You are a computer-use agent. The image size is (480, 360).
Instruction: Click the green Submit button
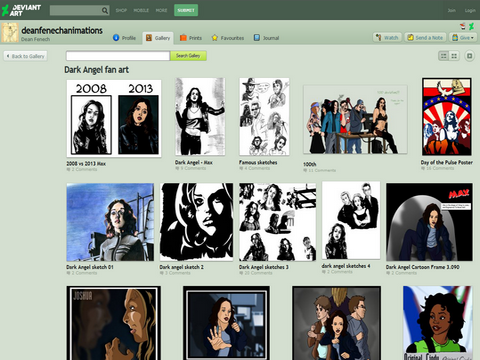coord(186,10)
